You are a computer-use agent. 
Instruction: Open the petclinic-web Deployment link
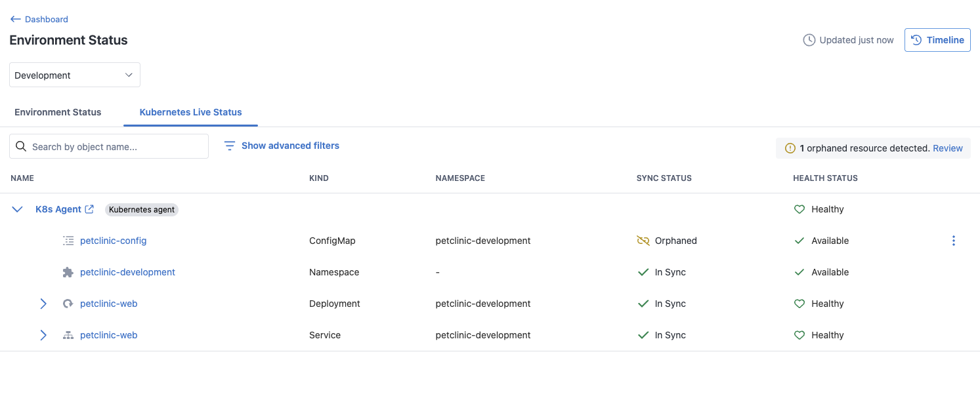click(x=109, y=304)
